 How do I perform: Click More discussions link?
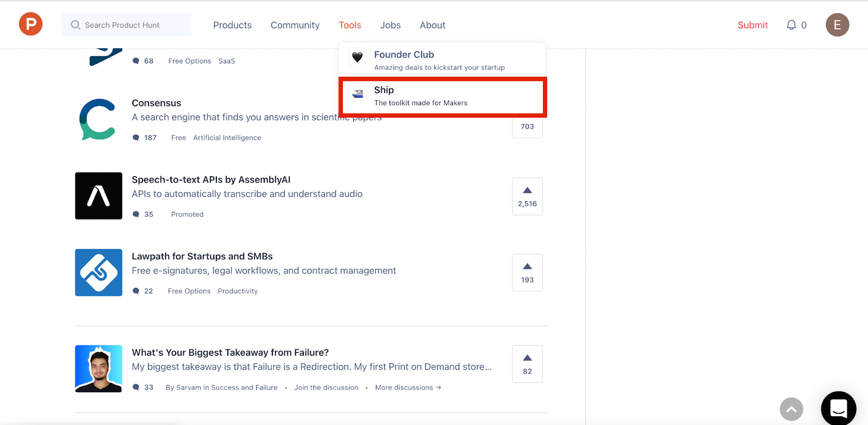[x=408, y=388]
